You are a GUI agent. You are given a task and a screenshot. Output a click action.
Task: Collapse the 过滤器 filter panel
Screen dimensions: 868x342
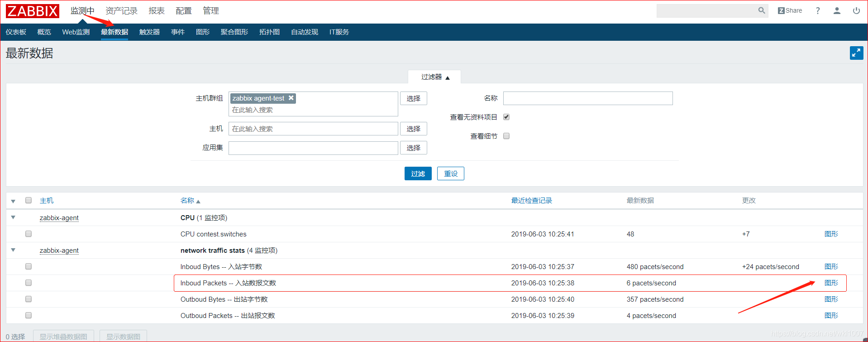click(x=435, y=77)
